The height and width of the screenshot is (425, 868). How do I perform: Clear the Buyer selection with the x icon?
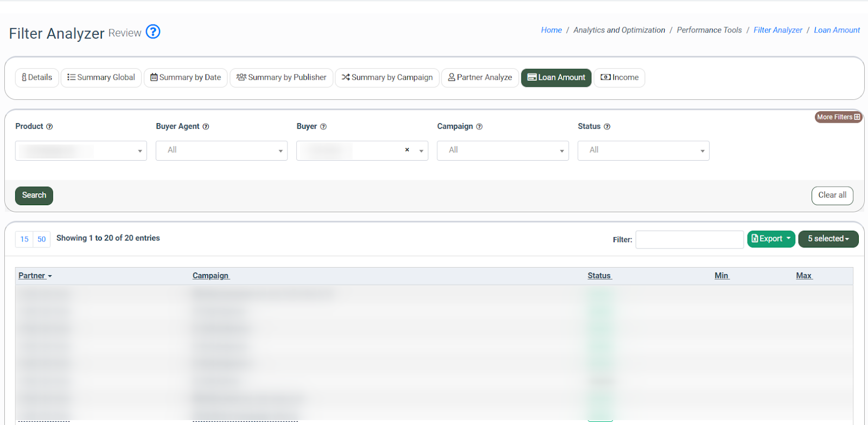point(407,150)
